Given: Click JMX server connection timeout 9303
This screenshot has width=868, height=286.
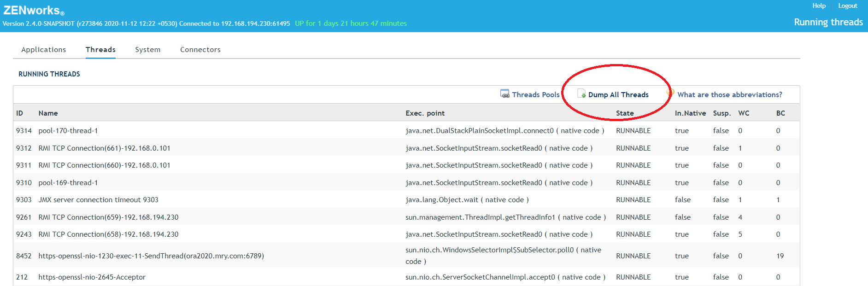Looking at the screenshot, I should pos(98,200).
